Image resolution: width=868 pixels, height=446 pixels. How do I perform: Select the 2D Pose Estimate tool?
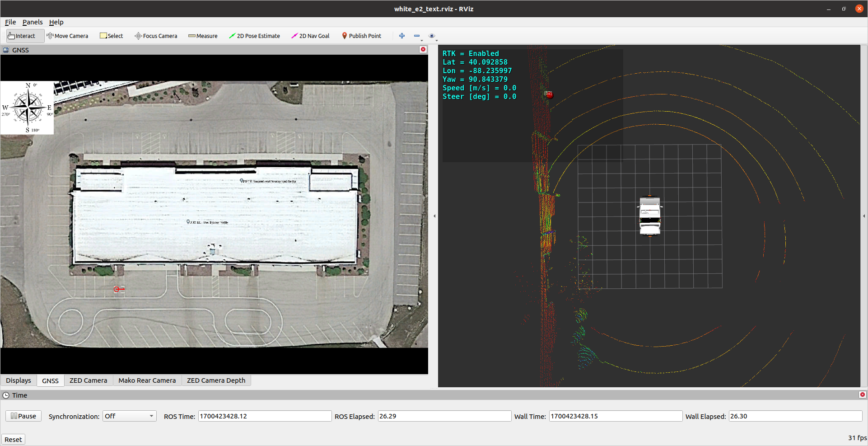[x=254, y=36]
